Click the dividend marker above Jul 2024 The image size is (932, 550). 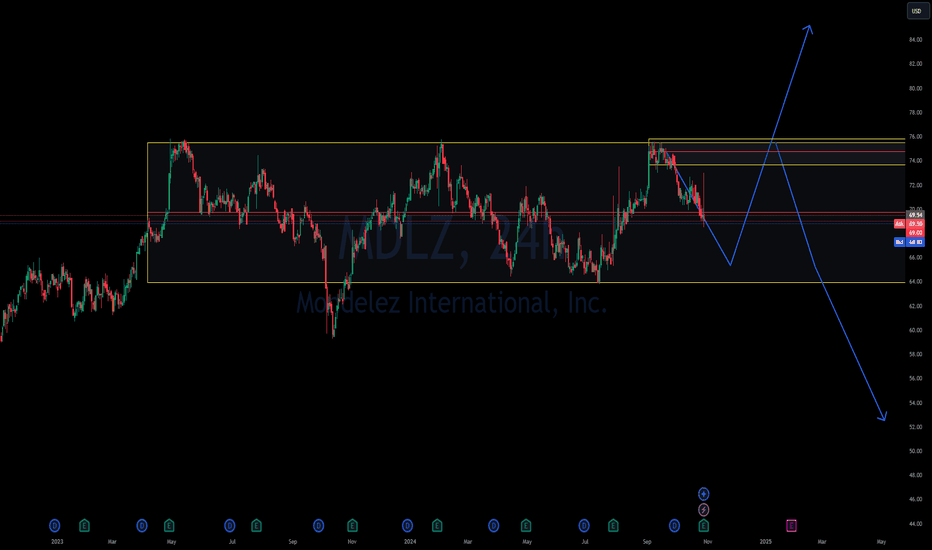click(x=584, y=526)
